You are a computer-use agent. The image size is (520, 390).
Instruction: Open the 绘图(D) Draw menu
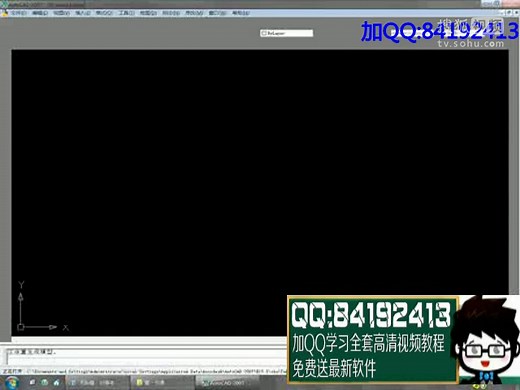[x=148, y=13]
